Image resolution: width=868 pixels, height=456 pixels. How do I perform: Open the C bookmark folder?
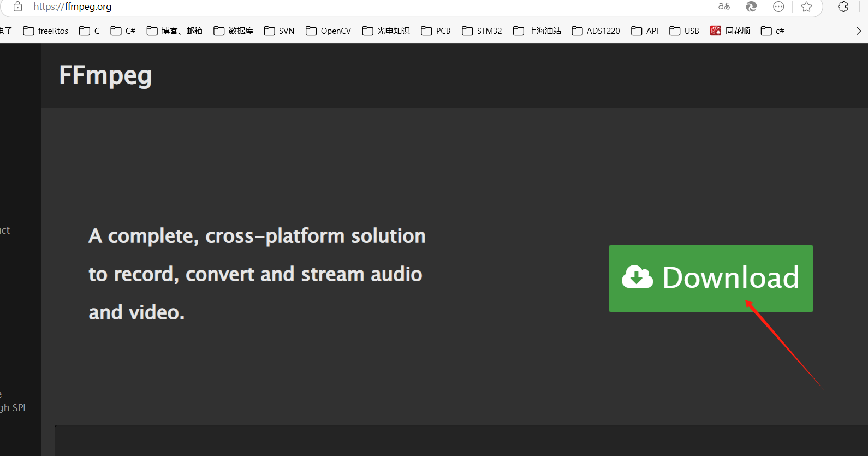pos(90,31)
